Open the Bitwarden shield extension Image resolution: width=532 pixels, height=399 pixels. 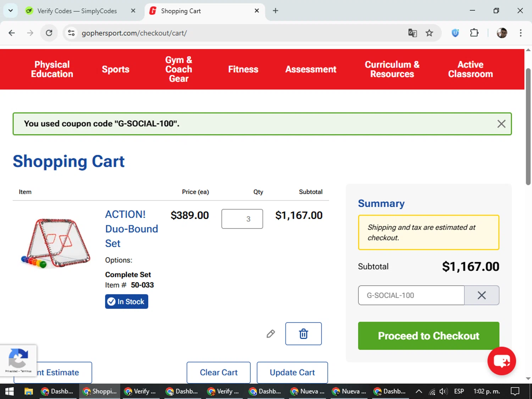[x=455, y=33]
